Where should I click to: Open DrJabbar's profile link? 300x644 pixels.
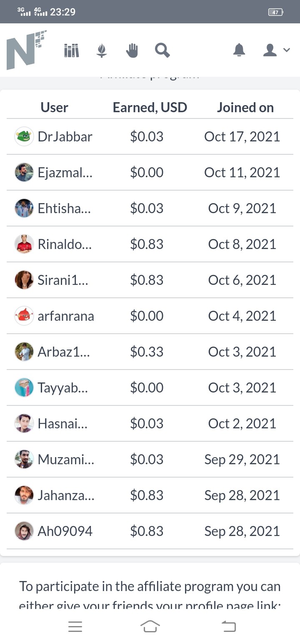coord(65,137)
